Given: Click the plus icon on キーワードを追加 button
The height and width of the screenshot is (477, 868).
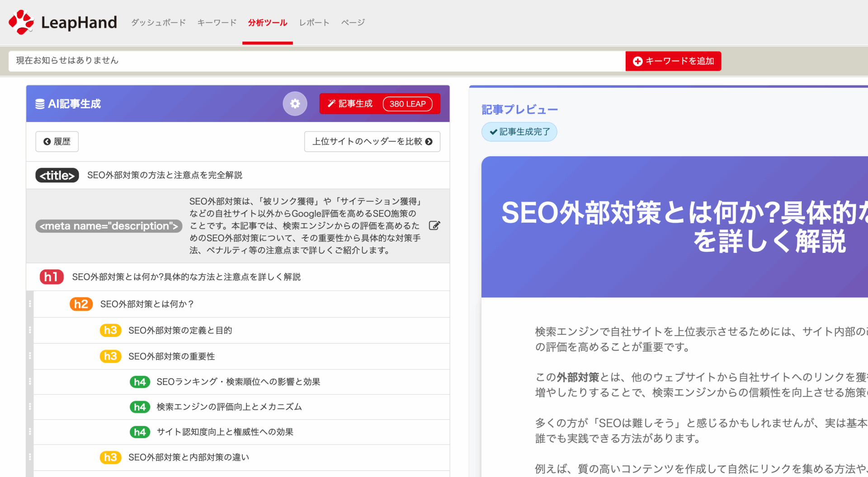Looking at the screenshot, I should pyautogui.click(x=637, y=61).
